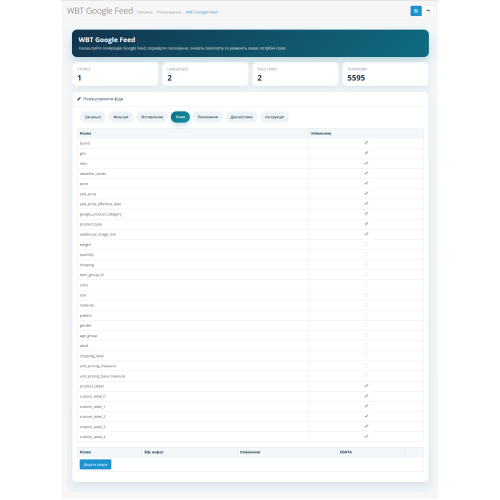The width and height of the screenshot is (500, 500).
Task: Uncheck the sale_price_effective_date checkbox
Action: [x=366, y=203]
